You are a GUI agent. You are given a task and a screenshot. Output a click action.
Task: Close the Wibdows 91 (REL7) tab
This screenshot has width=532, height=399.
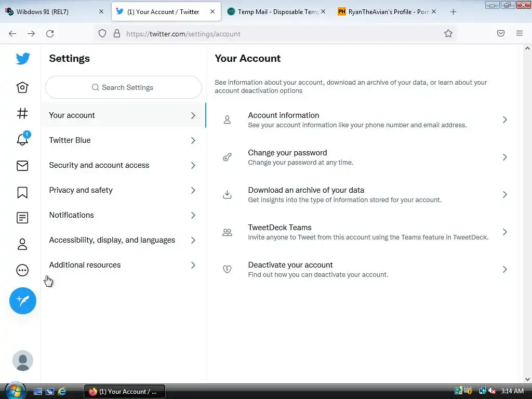pyautogui.click(x=101, y=11)
